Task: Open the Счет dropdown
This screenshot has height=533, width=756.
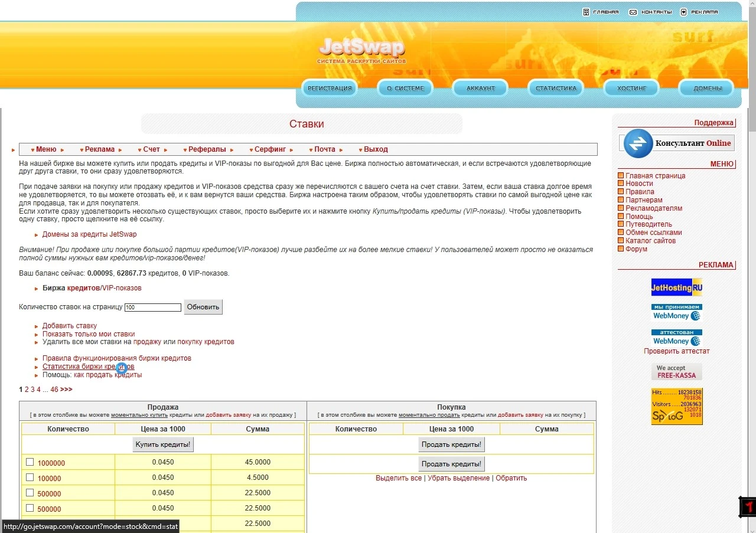Action: (x=151, y=149)
